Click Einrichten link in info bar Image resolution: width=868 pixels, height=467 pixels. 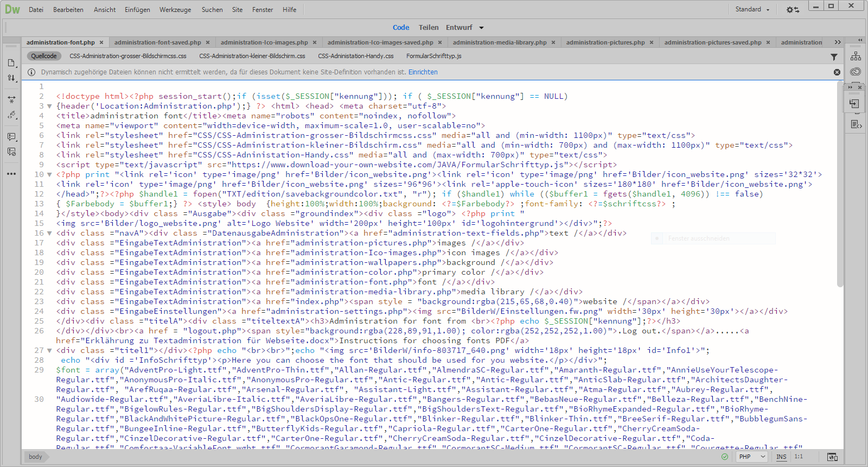423,72
